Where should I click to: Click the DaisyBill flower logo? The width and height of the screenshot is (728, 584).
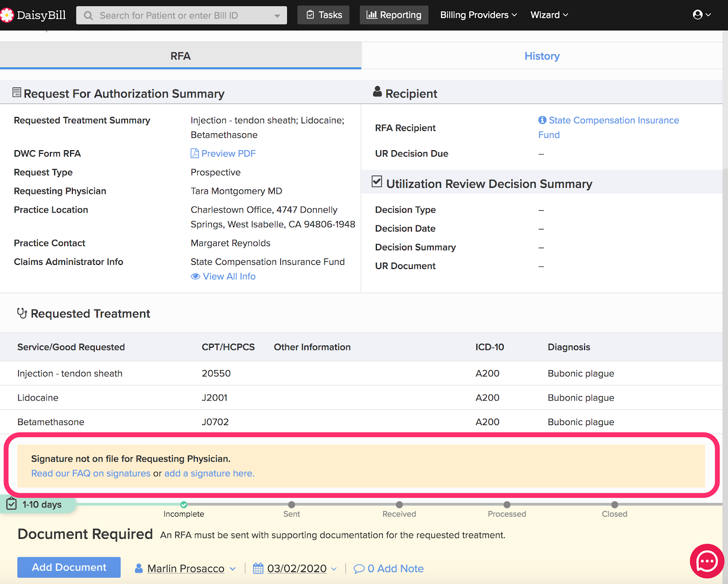point(6,15)
